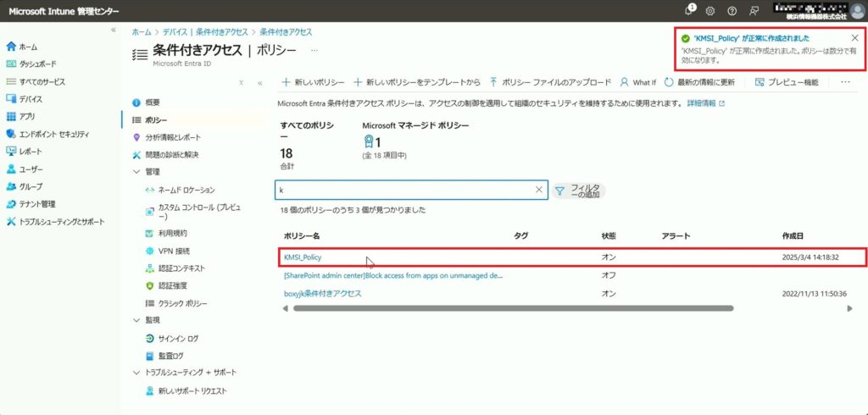Click the horizontal scrollbar of policy table
This screenshot has width=868, height=415.
pyautogui.click(x=513, y=308)
